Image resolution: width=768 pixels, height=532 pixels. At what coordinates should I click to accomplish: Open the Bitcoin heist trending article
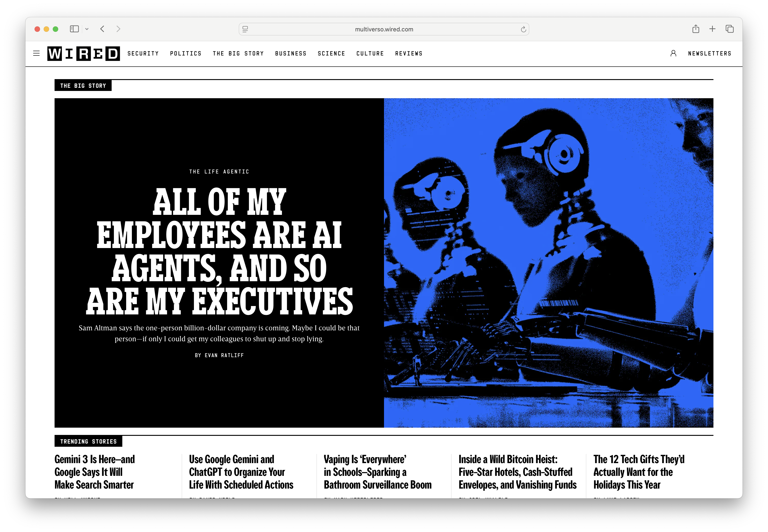tap(518, 472)
